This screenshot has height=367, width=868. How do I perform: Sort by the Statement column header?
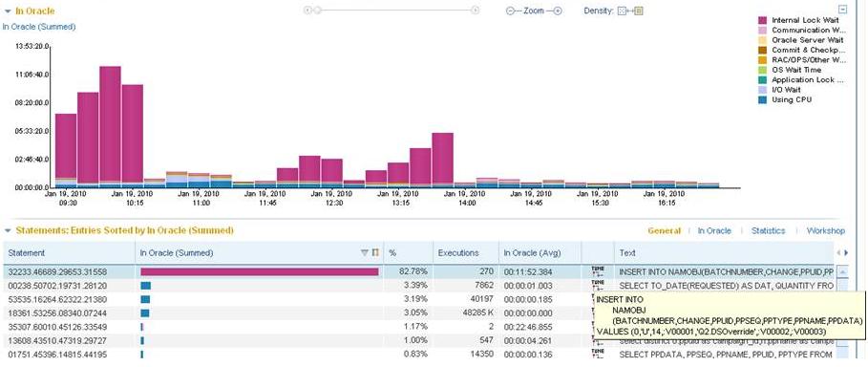point(69,253)
